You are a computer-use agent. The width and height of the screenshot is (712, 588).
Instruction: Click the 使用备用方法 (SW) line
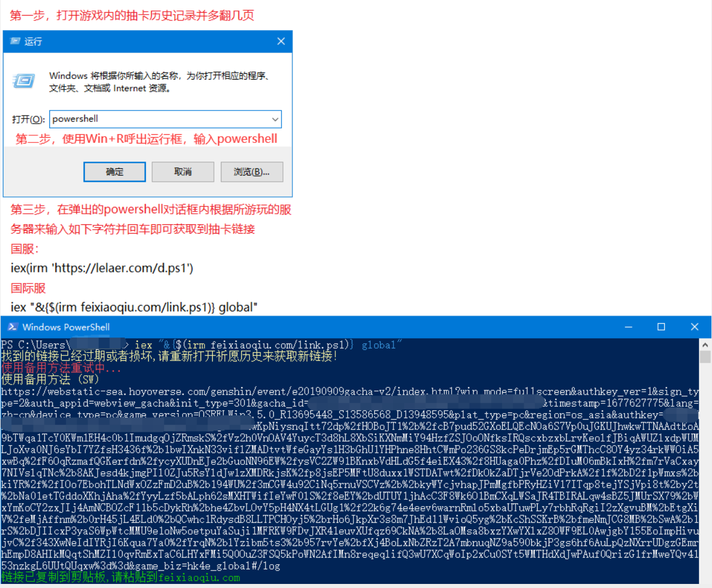coord(50,379)
